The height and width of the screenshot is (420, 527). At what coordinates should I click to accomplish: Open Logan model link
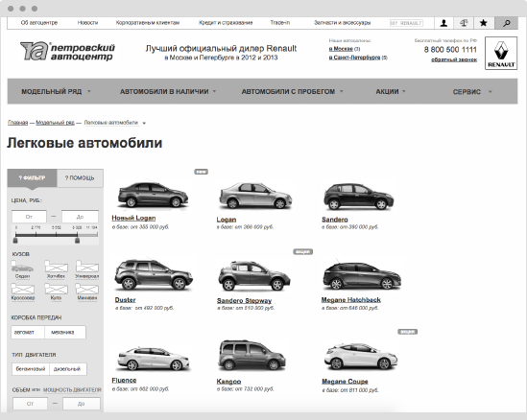[227, 220]
